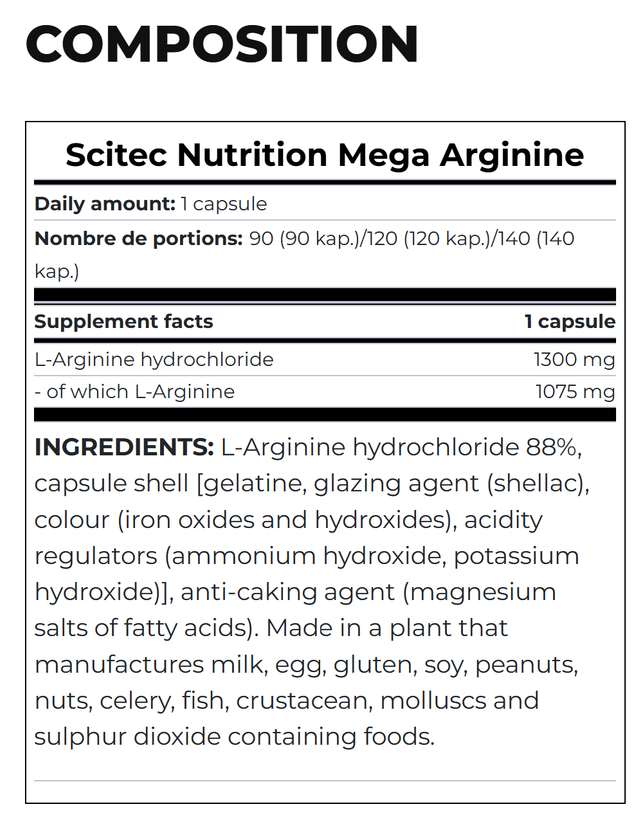Viewport: 643px width, 820px height.
Task: Click the 'glazing agent (shellac)' text
Action: pos(449,484)
